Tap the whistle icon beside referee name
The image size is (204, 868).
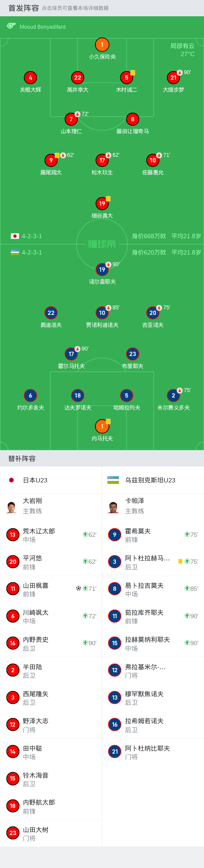tap(11, 26)
